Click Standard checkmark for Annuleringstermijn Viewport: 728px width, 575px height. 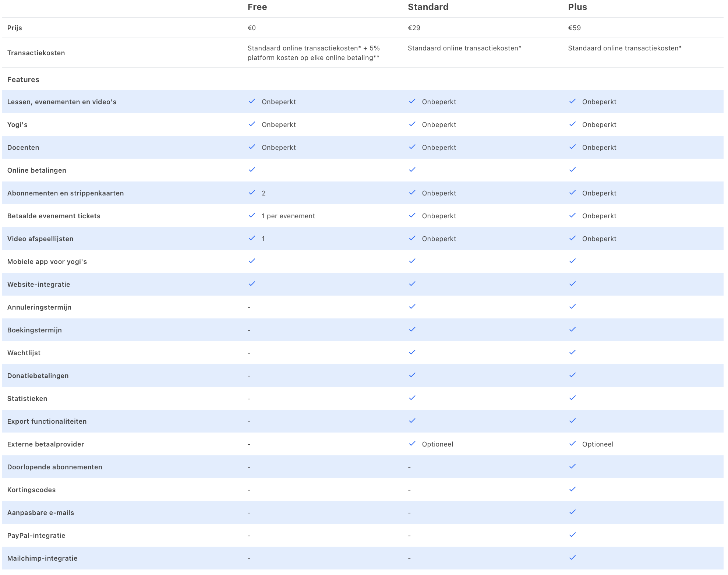pos(412,307)
